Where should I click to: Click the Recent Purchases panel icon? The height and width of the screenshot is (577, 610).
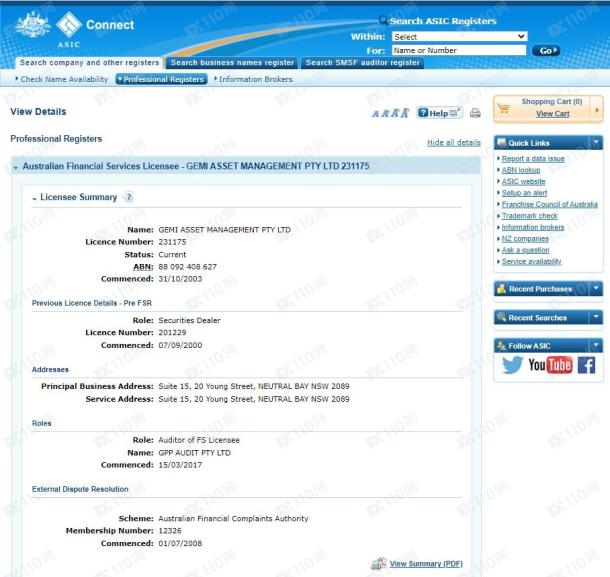(x=501, y=289)
